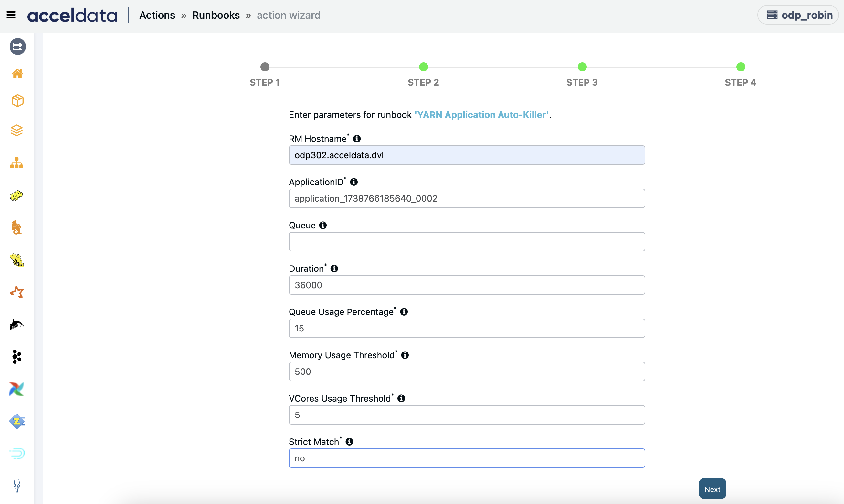844x504 pixels.
Task: Open the Kafka nodes icon
Action: point(17,357)
